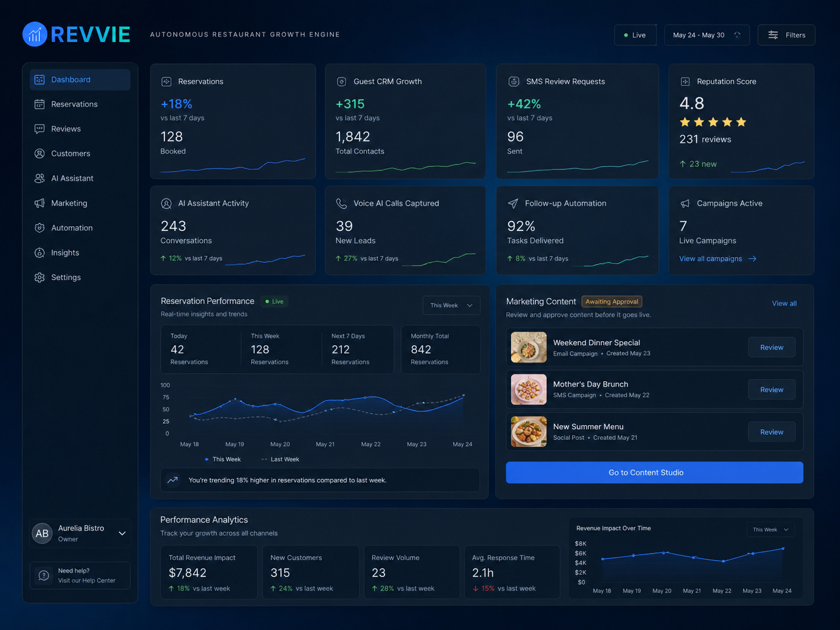840x630 pixels.
Task: Open the Weekend Dinner Special thumbnail
Action: pos(528,347)
